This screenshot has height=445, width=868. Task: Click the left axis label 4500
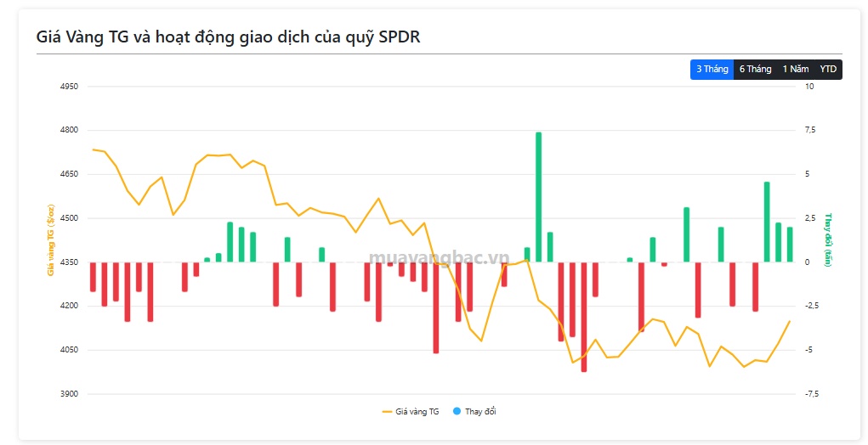71,218
